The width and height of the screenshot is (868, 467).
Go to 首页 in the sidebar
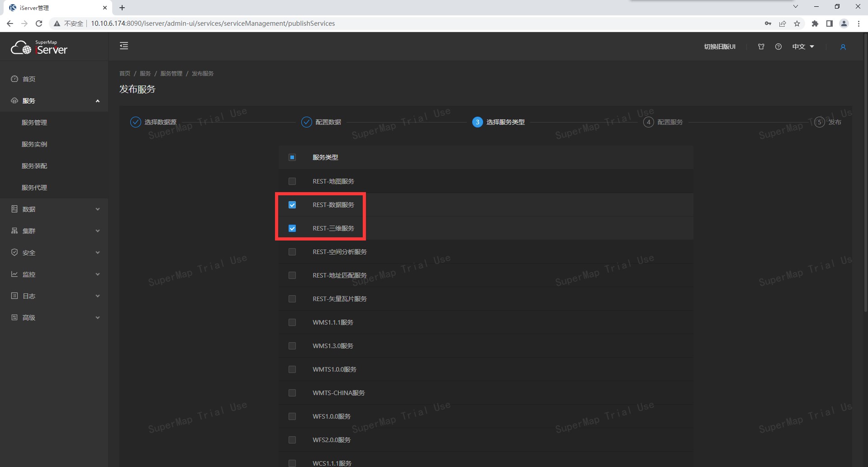coord(29,79)
